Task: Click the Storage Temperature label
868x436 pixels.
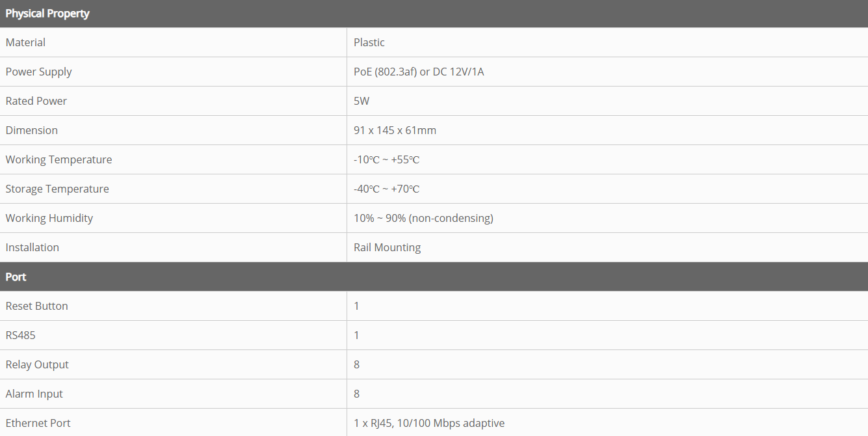Action: click(x=57, y=189)
